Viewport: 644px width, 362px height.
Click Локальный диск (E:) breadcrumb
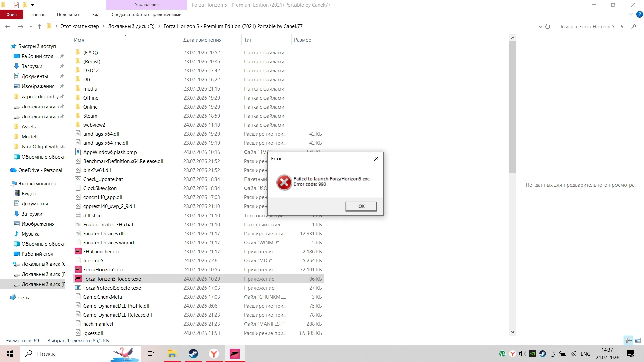coord(131,26)
